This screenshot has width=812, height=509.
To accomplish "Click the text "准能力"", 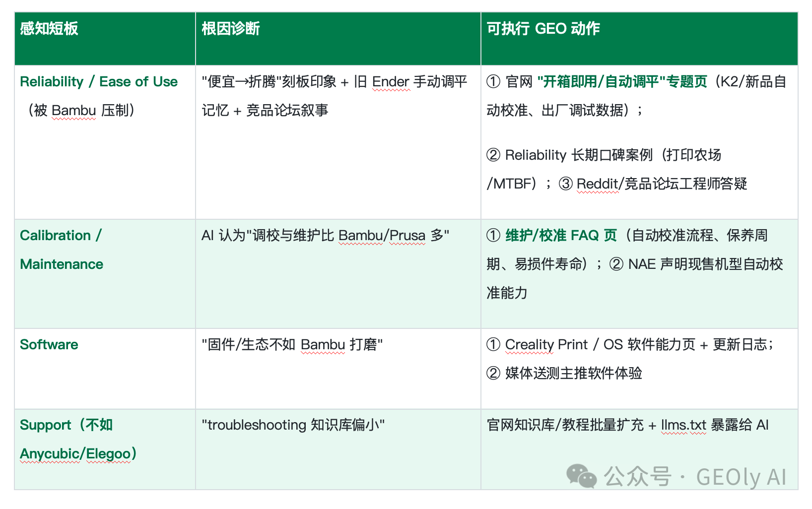I will [x=507, y=293].
